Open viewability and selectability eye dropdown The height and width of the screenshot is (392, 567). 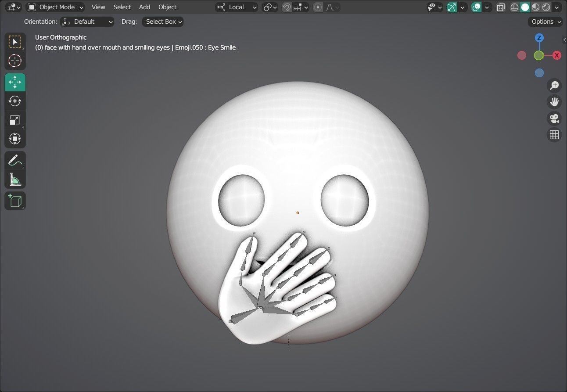(x=435, y=7)
